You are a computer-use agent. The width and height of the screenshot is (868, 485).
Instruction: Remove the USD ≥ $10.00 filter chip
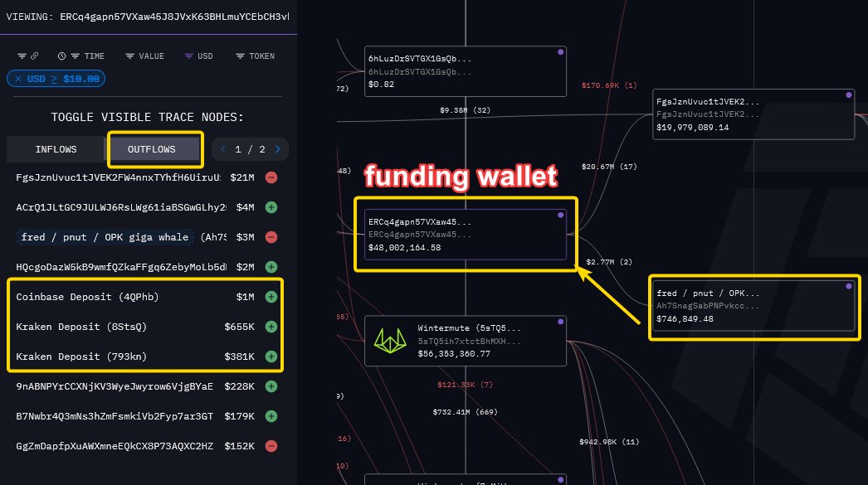[18, 79]
